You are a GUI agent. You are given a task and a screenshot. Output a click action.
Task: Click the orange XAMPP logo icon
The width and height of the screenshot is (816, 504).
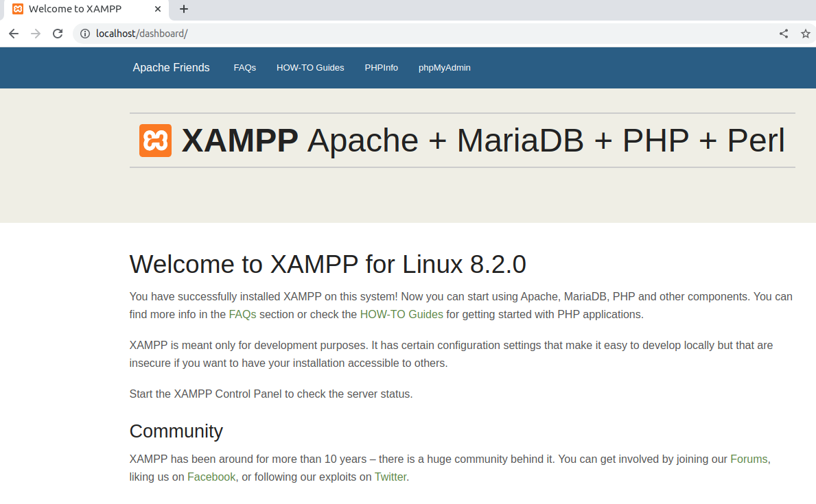coord(155,141)
